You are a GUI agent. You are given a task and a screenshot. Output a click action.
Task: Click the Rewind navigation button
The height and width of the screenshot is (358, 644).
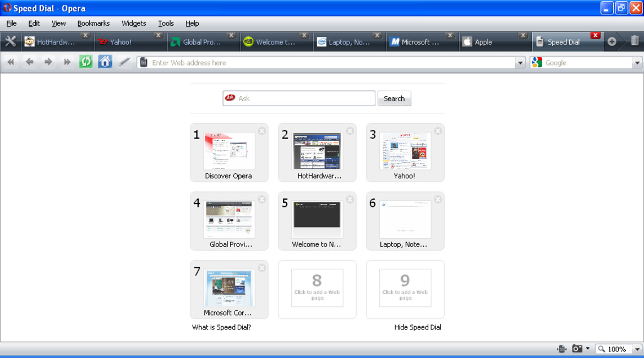[x=10, y=62]
